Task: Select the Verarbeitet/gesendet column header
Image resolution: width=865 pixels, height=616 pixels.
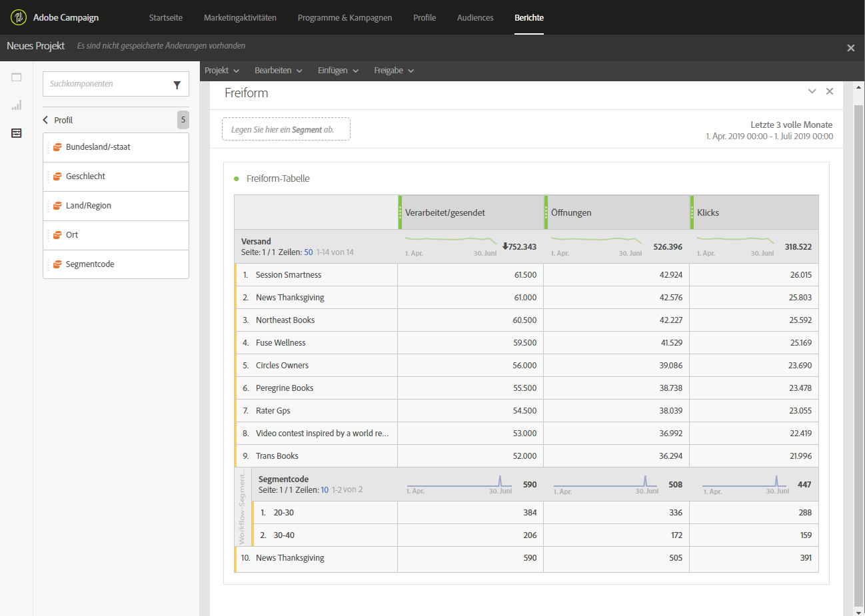Action: [x=471, y=212]
